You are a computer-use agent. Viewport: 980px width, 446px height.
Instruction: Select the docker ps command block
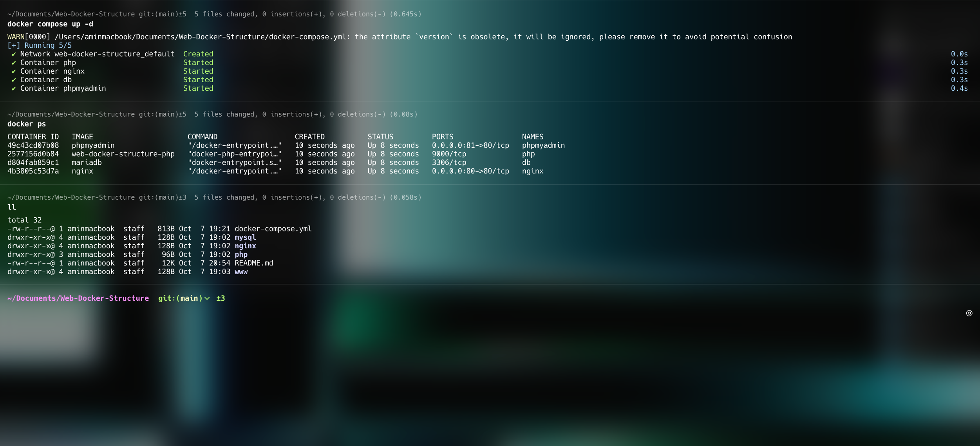(27, 124)
